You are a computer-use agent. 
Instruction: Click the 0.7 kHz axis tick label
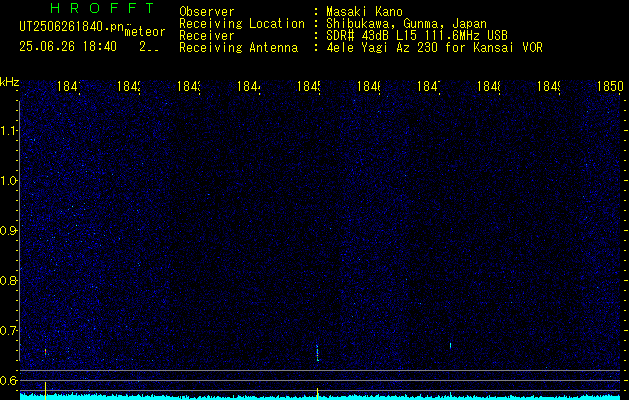(9, 331)
